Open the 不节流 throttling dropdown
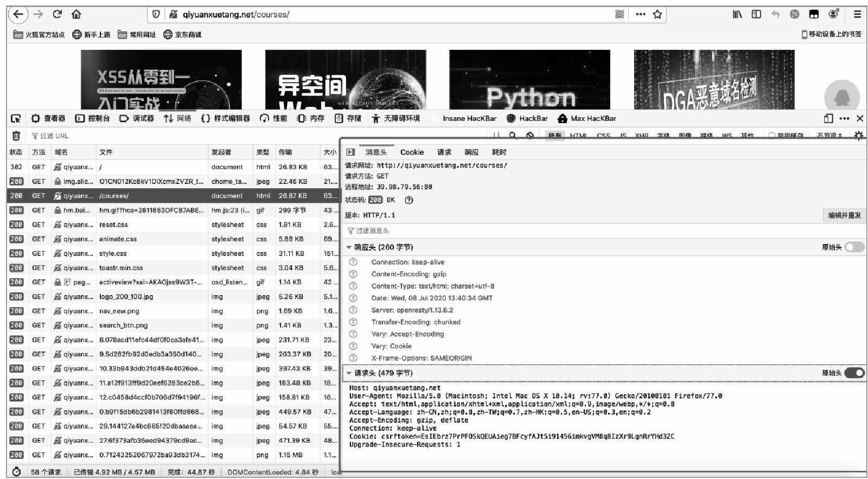Image resolution: width=868 pixels, height=479 pixels. pos(829,136)
